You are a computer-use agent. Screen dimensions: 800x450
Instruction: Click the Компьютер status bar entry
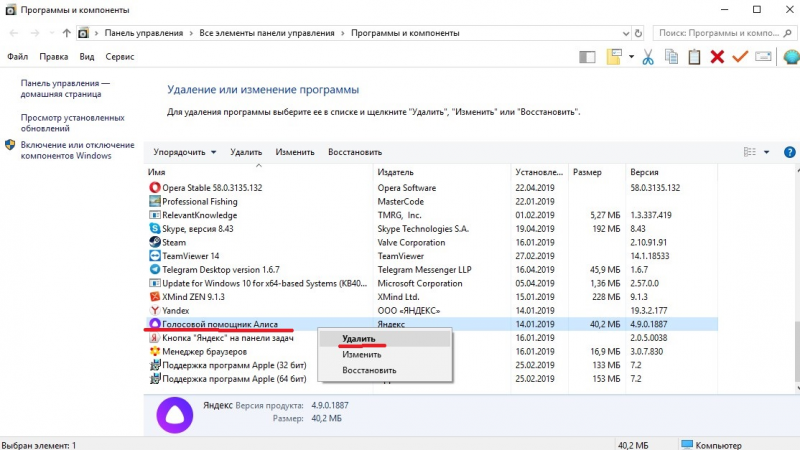[x=711, y=445]
